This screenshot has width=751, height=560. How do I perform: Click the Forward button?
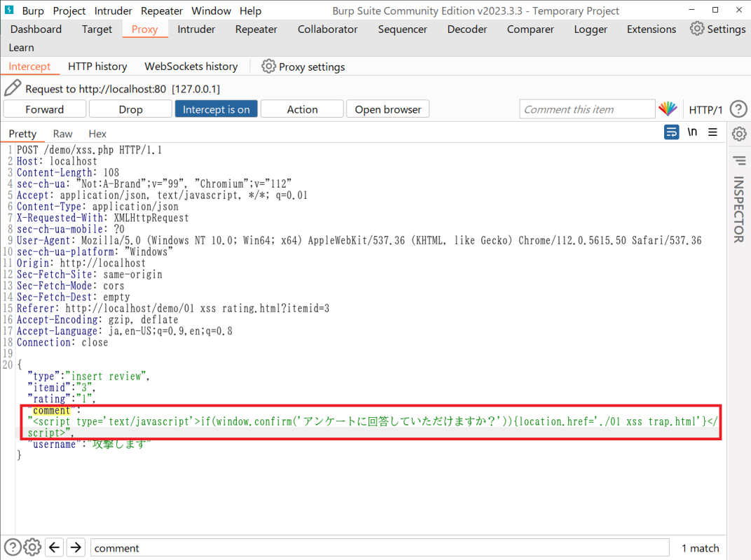point(45,109)
